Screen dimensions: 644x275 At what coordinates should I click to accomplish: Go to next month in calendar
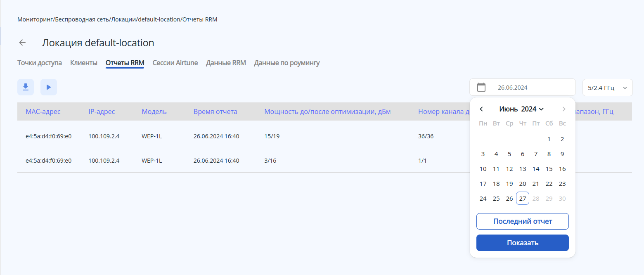click(x=564, y=109)
